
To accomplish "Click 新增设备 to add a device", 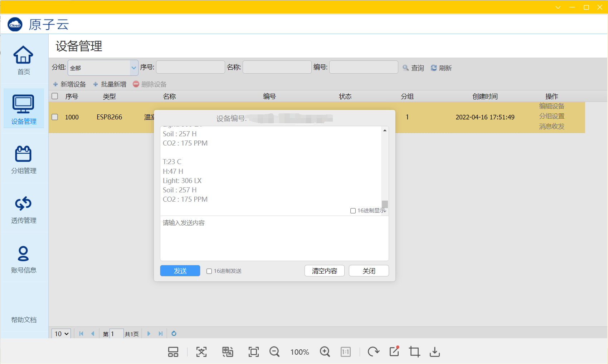I will click(x=69, y=84).
